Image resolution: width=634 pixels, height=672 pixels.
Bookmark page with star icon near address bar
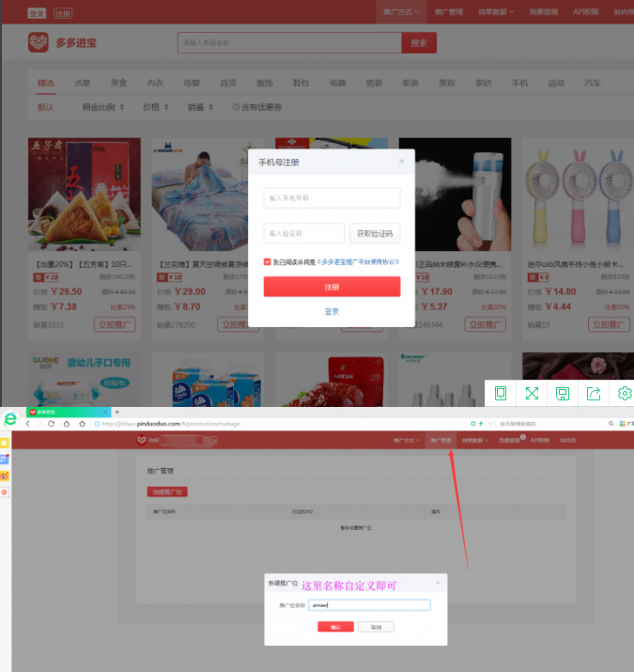(83, 424)
